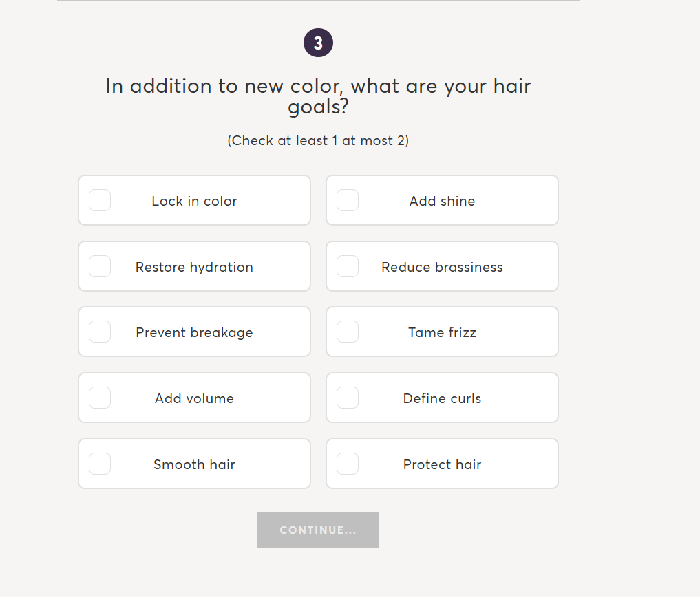The width and height of the screenshot is (700, 597).
Task: Select the Restore hydration label
Action: pos(194,267)
